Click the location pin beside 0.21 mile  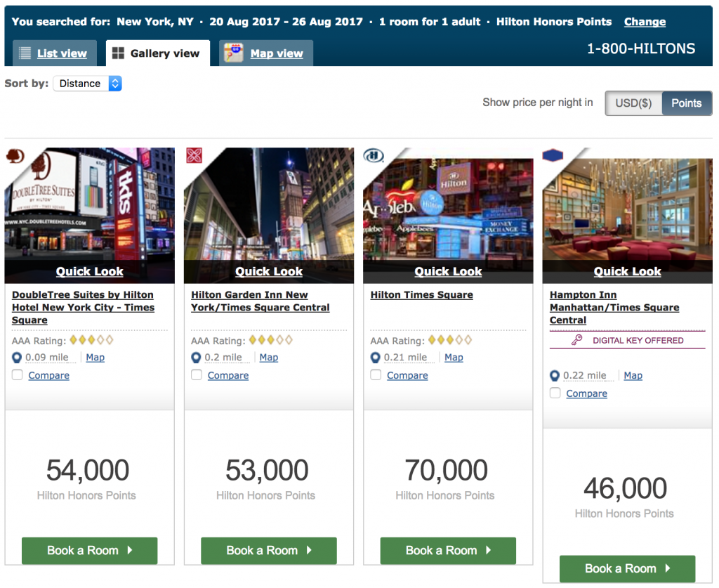376,358
